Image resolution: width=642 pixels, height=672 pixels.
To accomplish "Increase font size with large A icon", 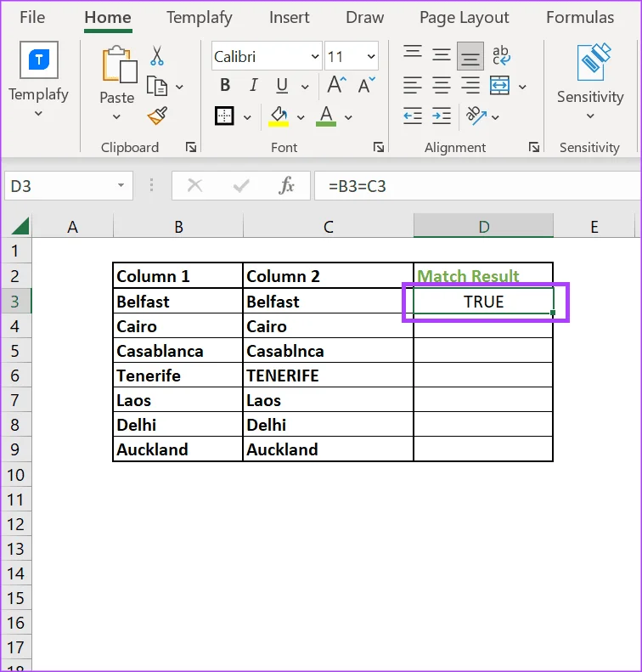I will (x=336, y=84).
